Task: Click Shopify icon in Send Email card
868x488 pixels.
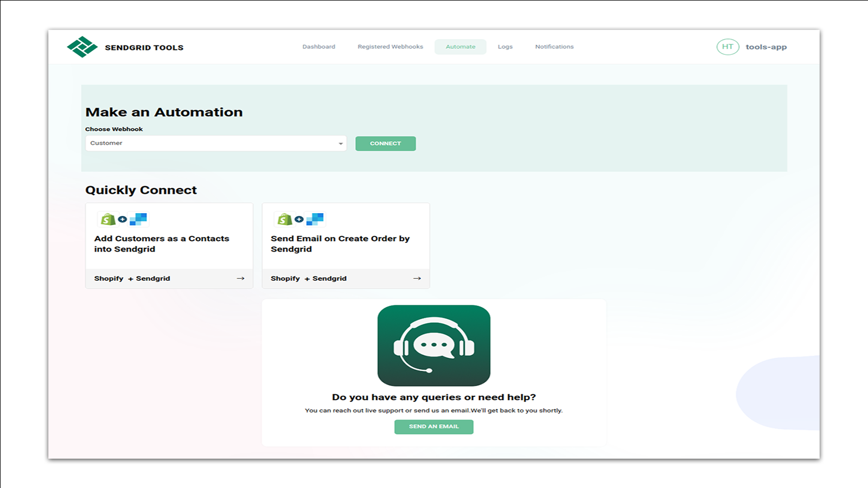Action: (x=285, y=219)
